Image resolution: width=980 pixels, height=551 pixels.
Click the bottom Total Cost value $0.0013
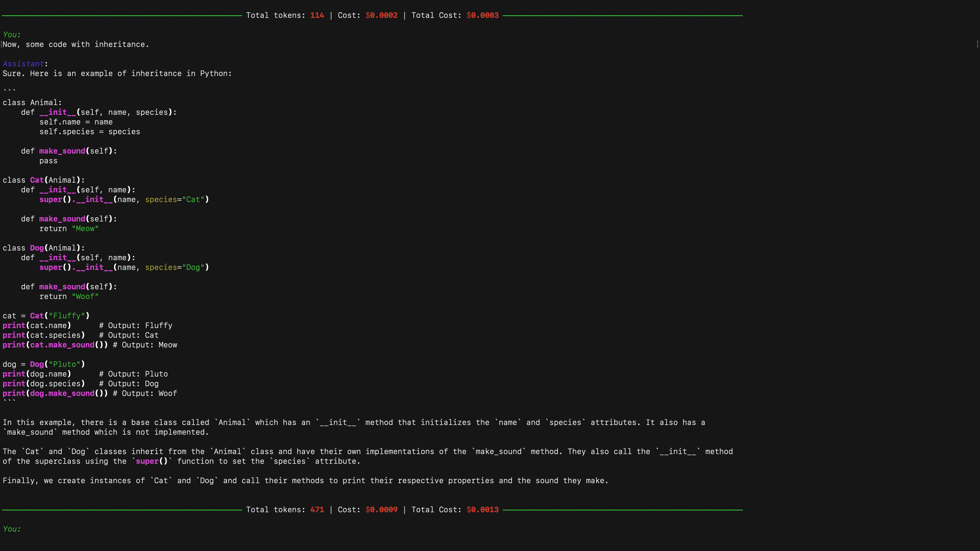[482, 510]
